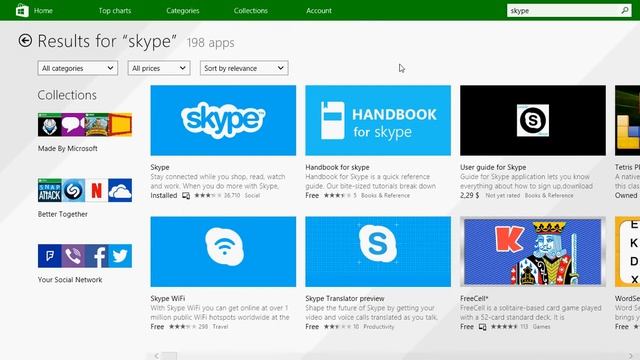Click the Foursquare icon
Screen dimensions: 640x360
point(49,256)
